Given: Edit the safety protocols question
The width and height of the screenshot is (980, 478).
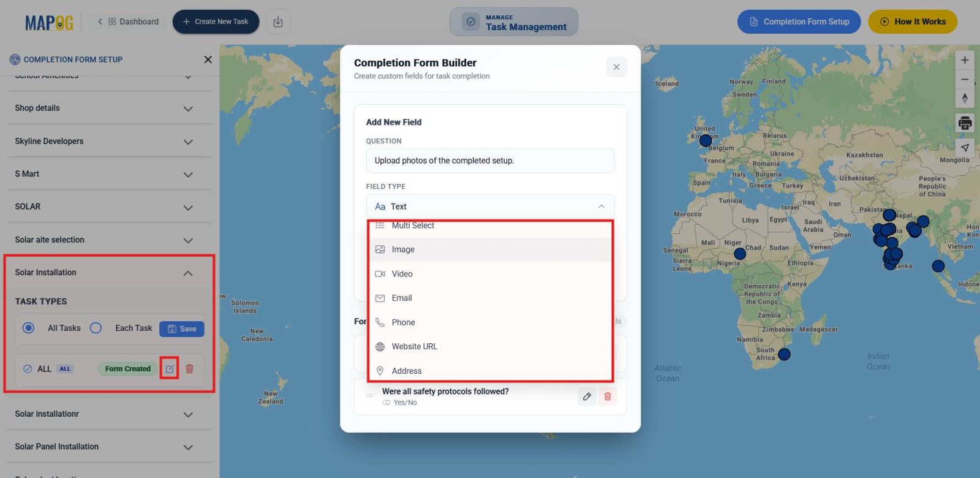Looking at the screenshot, I should (x=587, y=396).
